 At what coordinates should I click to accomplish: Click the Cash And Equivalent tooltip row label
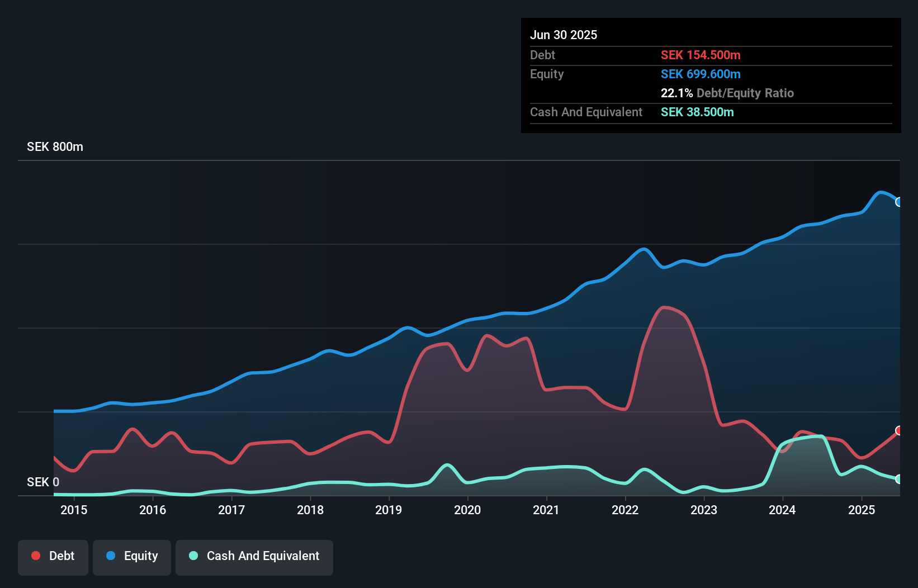point(586,112)
